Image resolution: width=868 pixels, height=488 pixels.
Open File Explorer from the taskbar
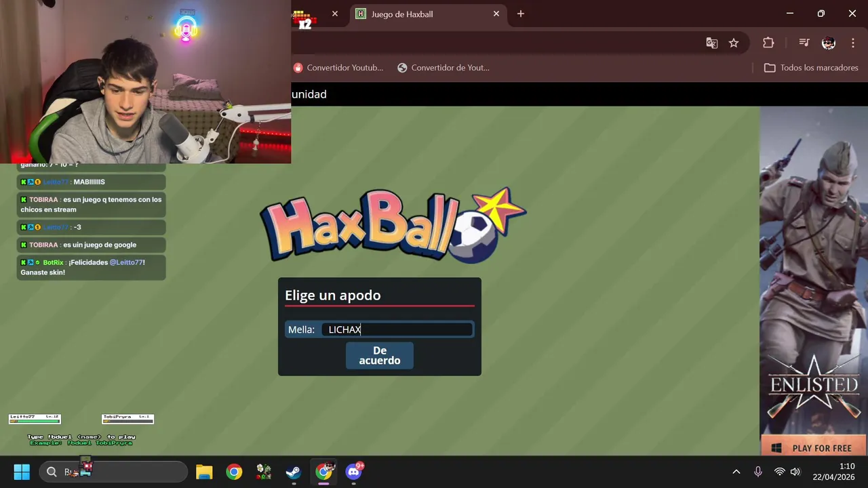(204, 472)
